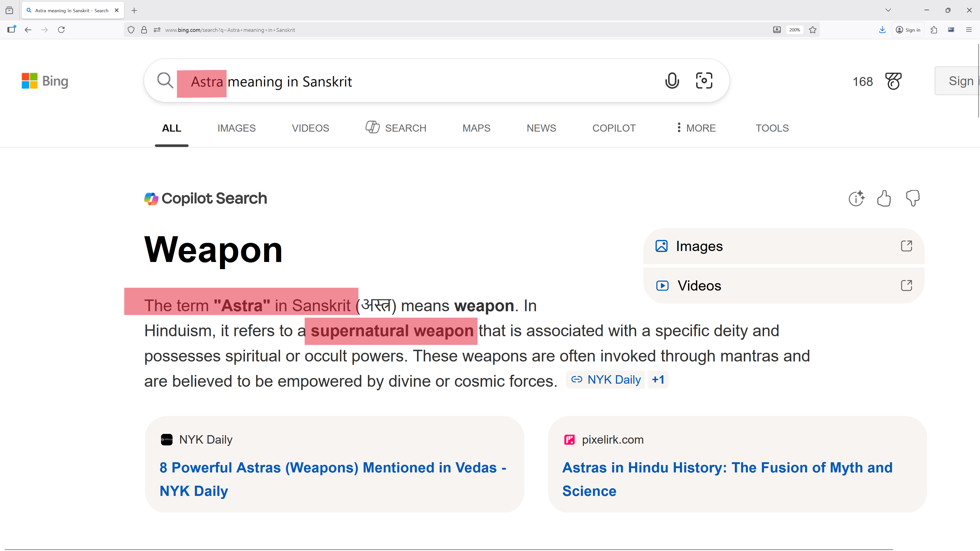Screen dimensions: 980x551
Task: Switch to the NEWS tab
Action: click(541, 128)
